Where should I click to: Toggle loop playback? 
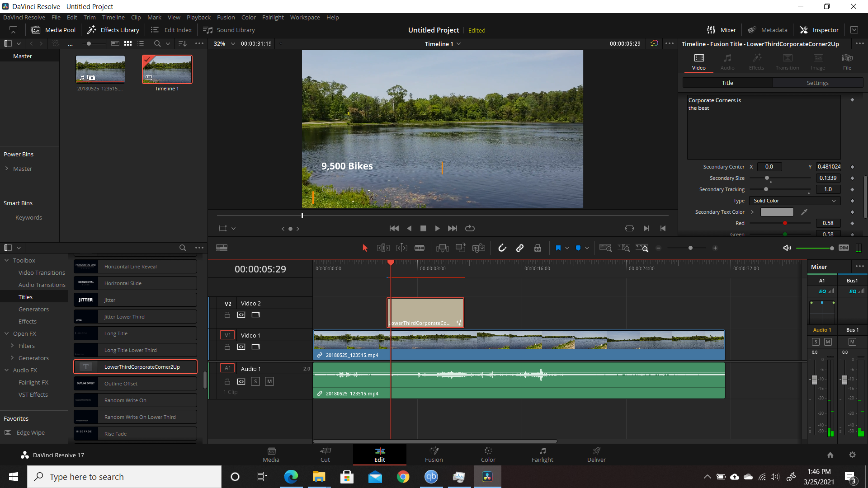click(x=470, y=228)
